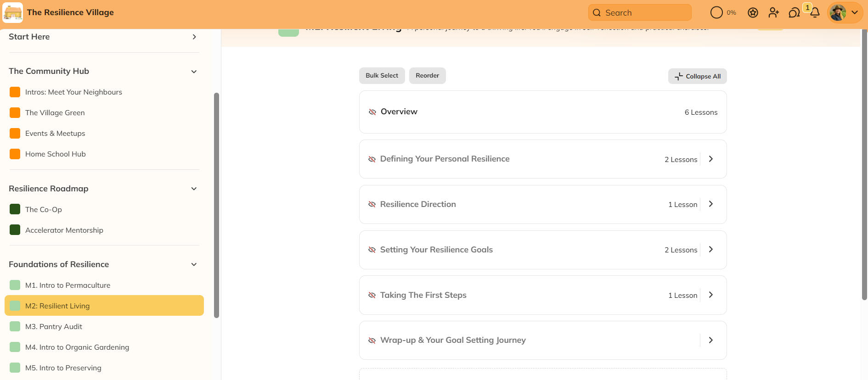The width and height of the screenshot is (868, 380).
Task: Select The Village Green sidebar item
Action: point(55,113)
